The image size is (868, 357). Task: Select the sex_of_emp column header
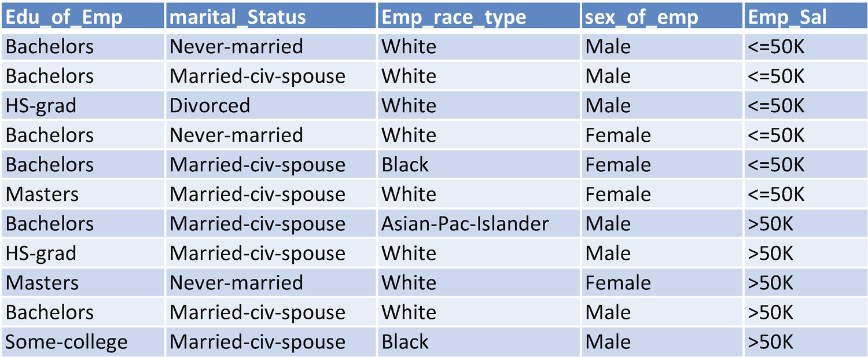click(641, 17)
